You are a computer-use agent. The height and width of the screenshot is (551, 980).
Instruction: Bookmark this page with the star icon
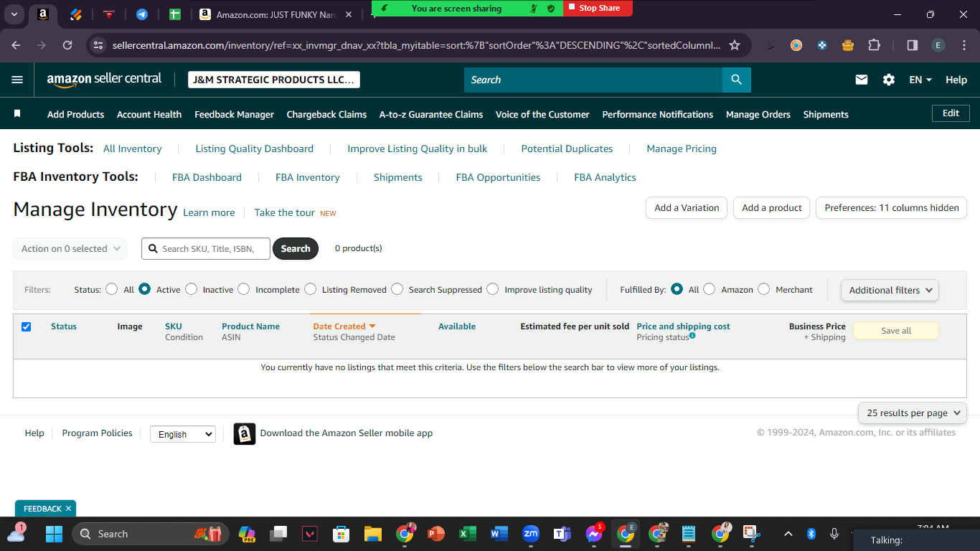point(735,45)
